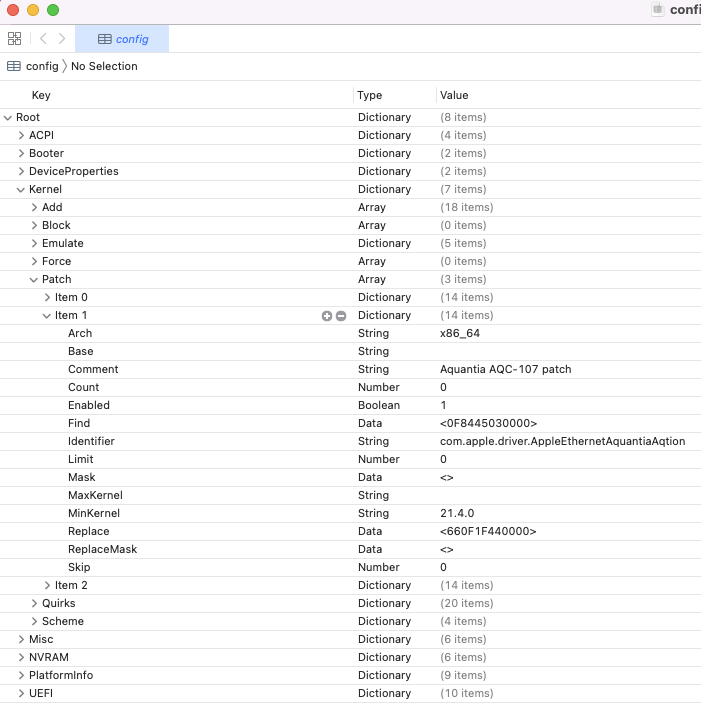Click No Selection in the path bar
The image size is (701, 713).
pos(104,66)
